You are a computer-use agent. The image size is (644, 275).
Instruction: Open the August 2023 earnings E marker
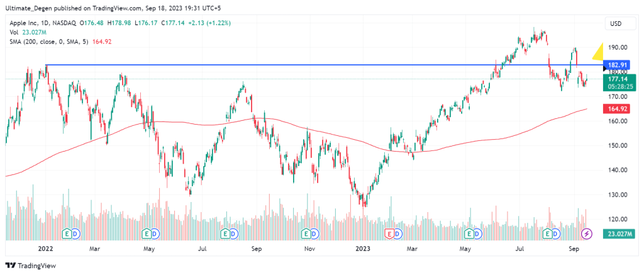coord(548,234)
